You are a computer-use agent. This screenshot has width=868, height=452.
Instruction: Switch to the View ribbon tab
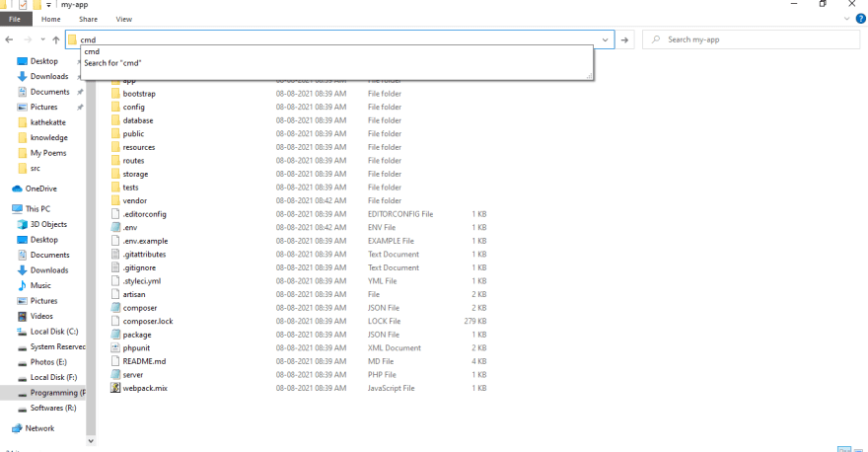[124, 19]
